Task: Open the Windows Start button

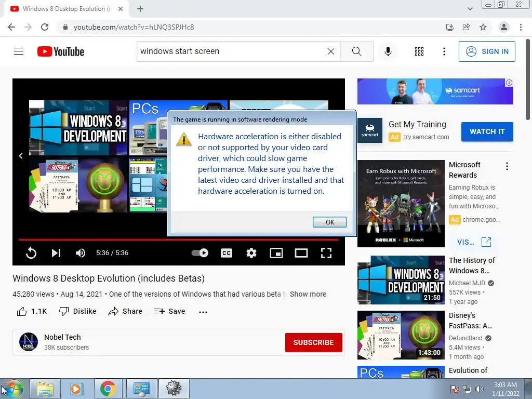Action: [x=12, y=389]
